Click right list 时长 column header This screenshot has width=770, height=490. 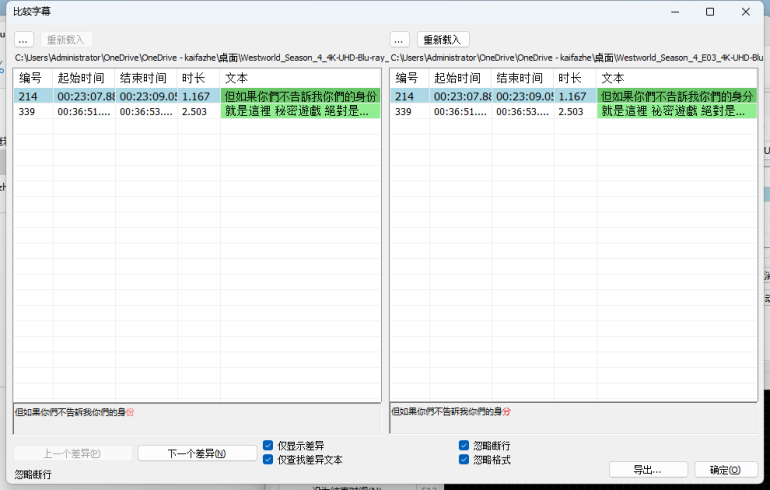coord(576,78)
